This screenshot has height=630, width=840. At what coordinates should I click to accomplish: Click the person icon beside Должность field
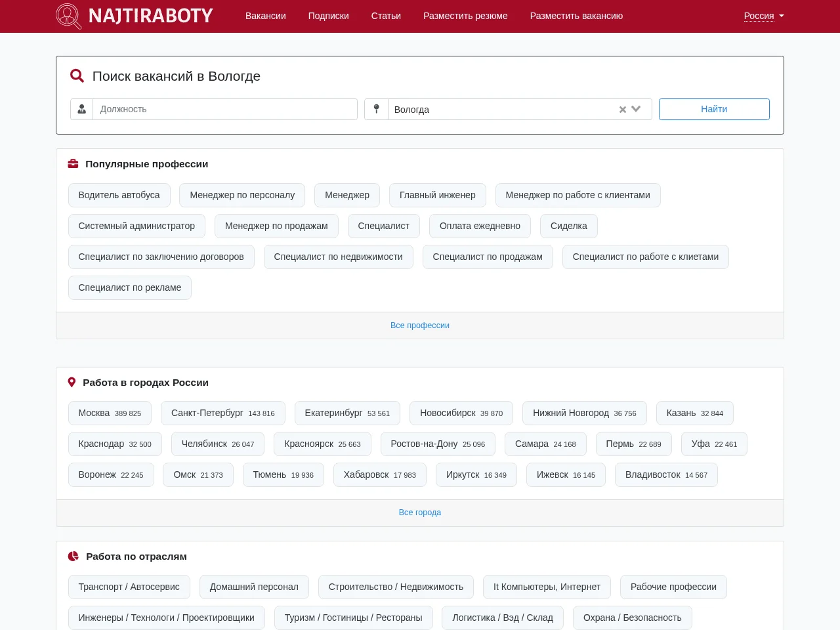[x=82, y=109]
